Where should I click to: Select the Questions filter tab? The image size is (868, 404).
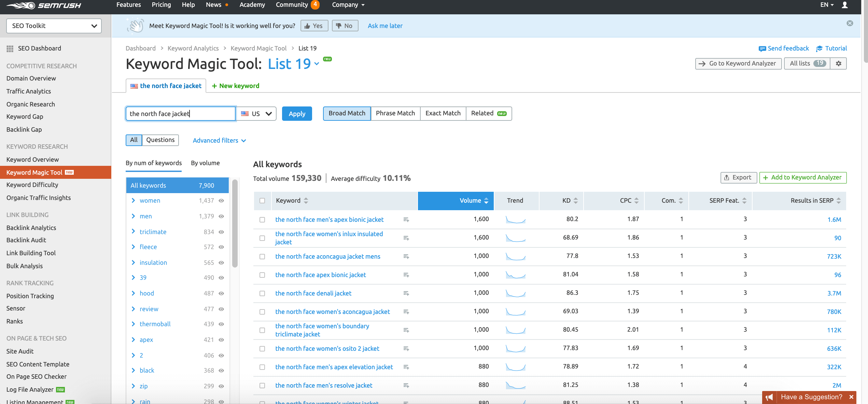pyautogui.click(x=160, y=140)
